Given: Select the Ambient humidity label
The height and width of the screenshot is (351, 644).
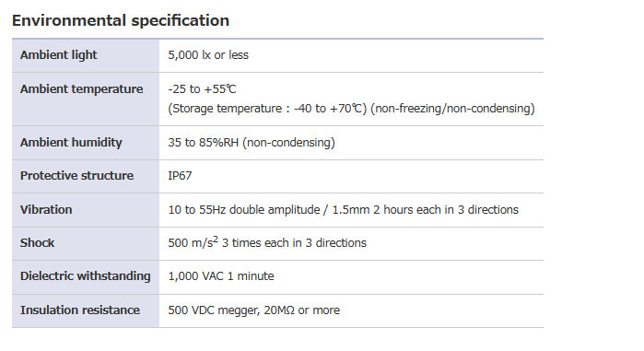Looking at the screenshot, I should 71,143.
